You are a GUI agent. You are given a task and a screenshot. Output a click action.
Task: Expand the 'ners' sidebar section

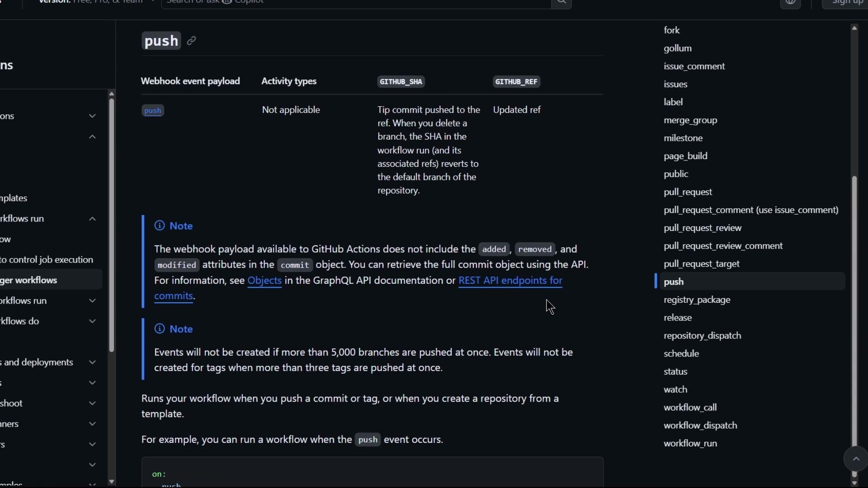92,424
